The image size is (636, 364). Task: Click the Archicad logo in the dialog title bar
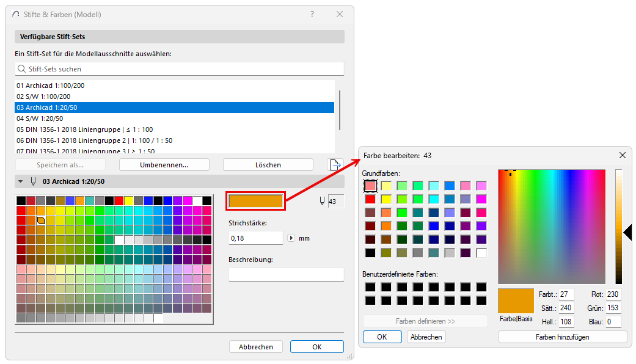point(15,14)
